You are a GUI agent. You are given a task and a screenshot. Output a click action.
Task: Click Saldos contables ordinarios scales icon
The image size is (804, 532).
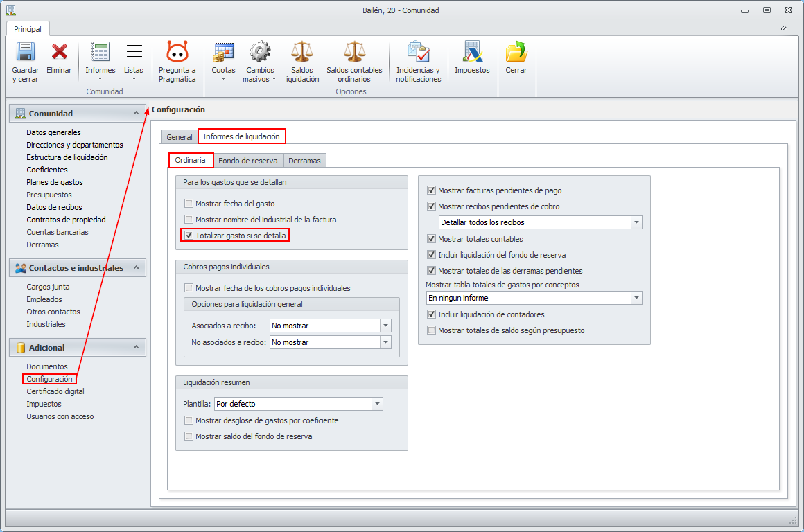point(354,52)
